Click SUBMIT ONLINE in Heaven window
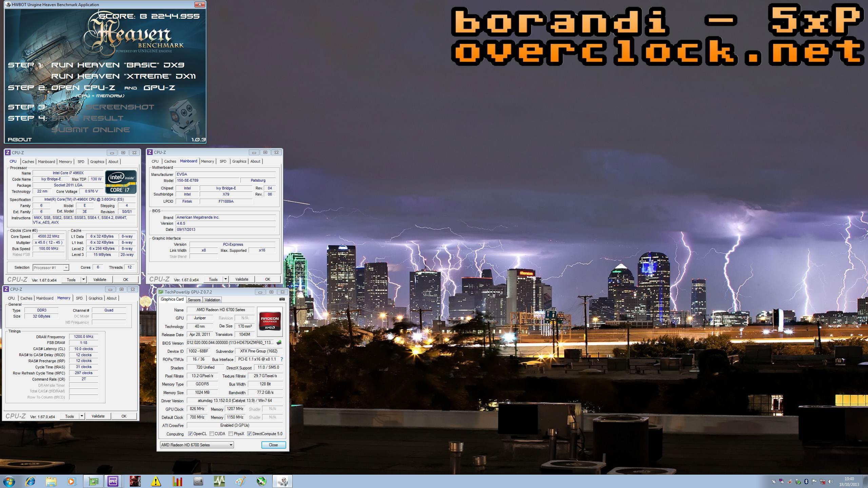Image resolution: width=868 pixels, height=488 pixels. pyautogui.click(x=91, y=130)
